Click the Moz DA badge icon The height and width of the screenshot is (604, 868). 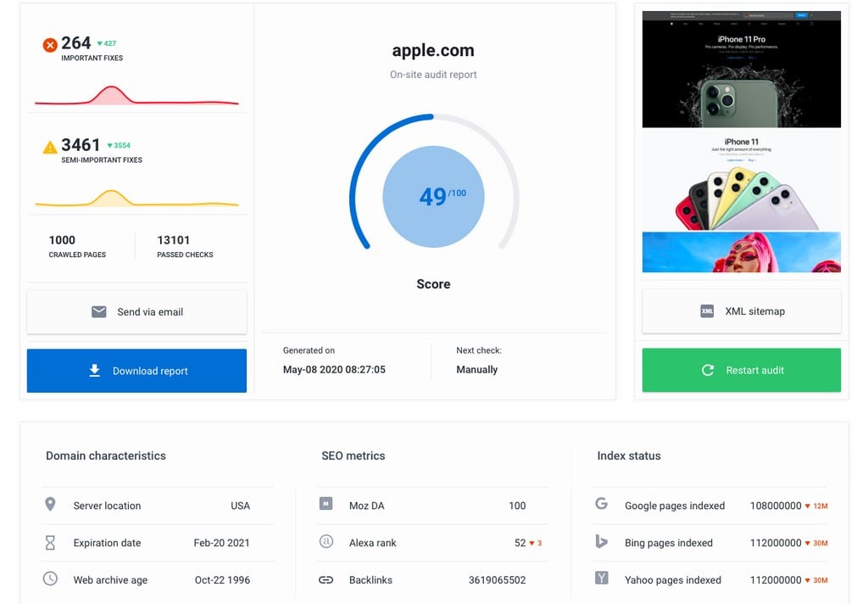(326, 505)
